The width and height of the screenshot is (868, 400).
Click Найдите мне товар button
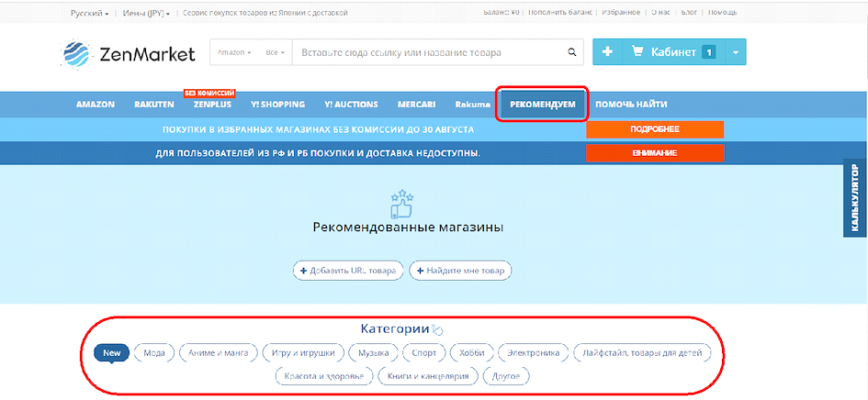coord(460,271)
